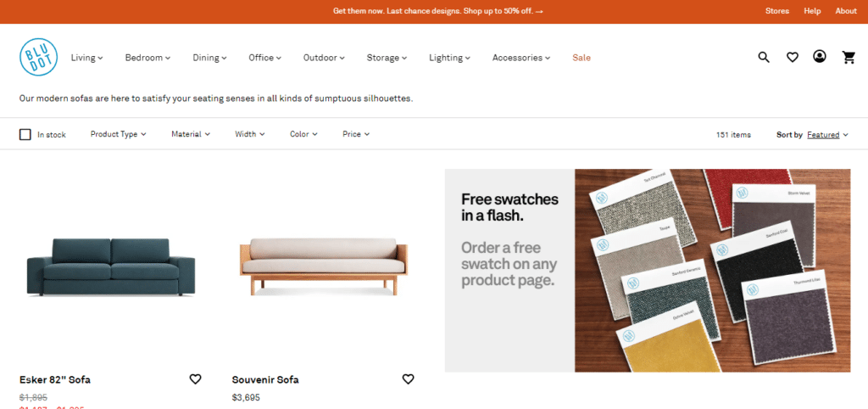The width and height of the screenshot is (868, 409).
Task: Open the Lighting menu
Action: (449, 58)
